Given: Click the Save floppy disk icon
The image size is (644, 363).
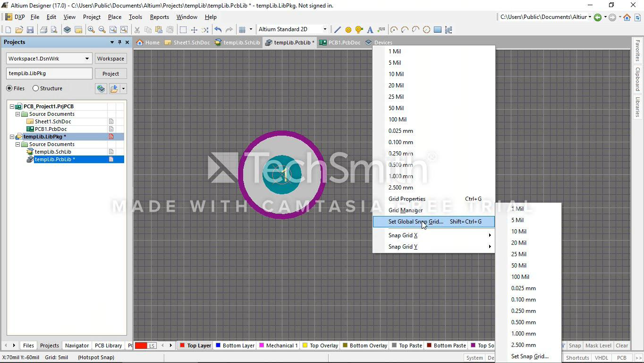Looking at the screenshot, I should [x=30, y=30].
